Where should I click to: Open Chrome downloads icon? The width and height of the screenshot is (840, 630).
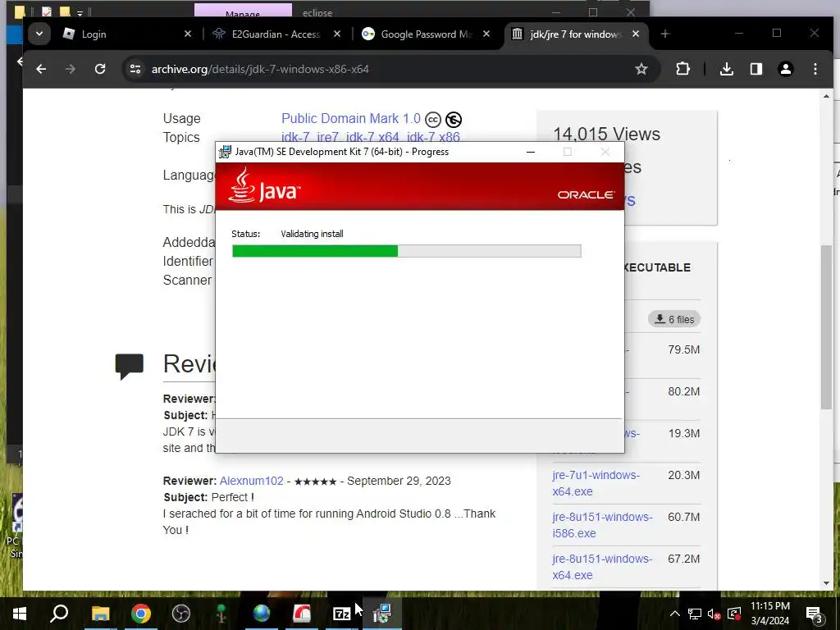pyautogui.click(x=727, y=69)
